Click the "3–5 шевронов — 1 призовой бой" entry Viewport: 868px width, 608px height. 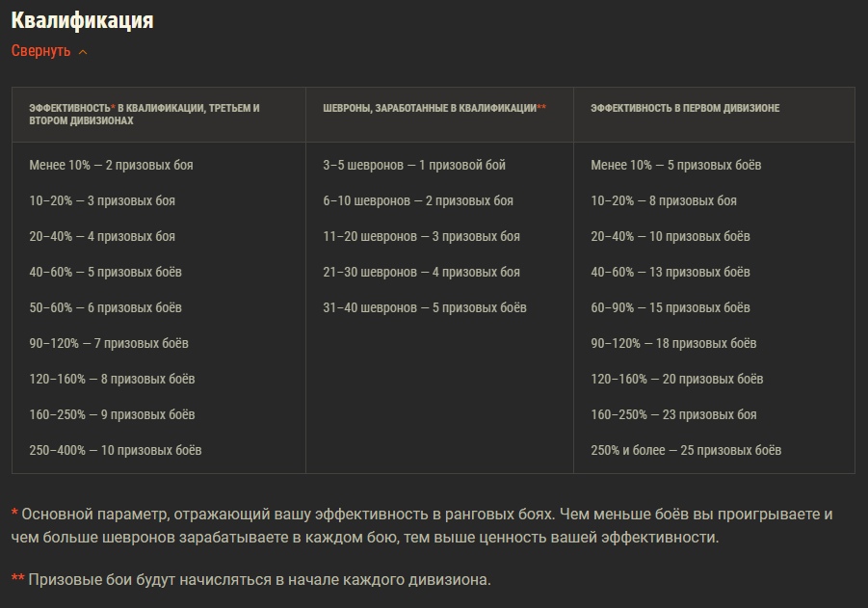pyautogui.click(x=414, y=165)
